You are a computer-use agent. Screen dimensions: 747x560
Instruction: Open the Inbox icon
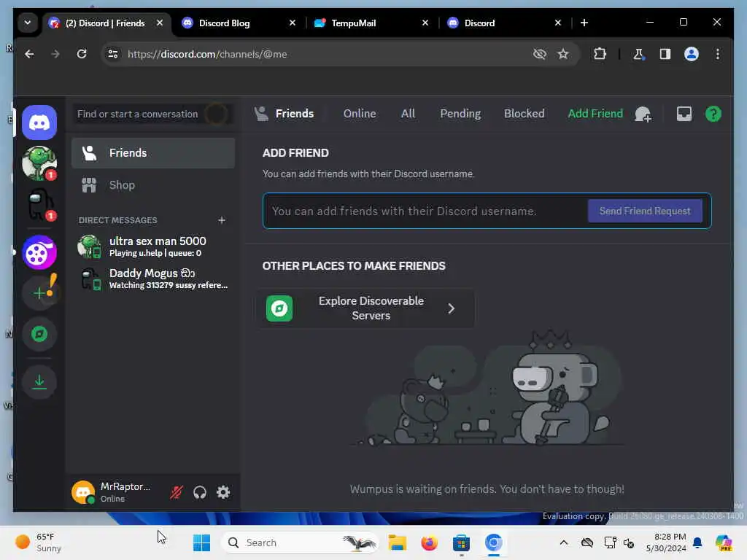click(x=684, y=114)
